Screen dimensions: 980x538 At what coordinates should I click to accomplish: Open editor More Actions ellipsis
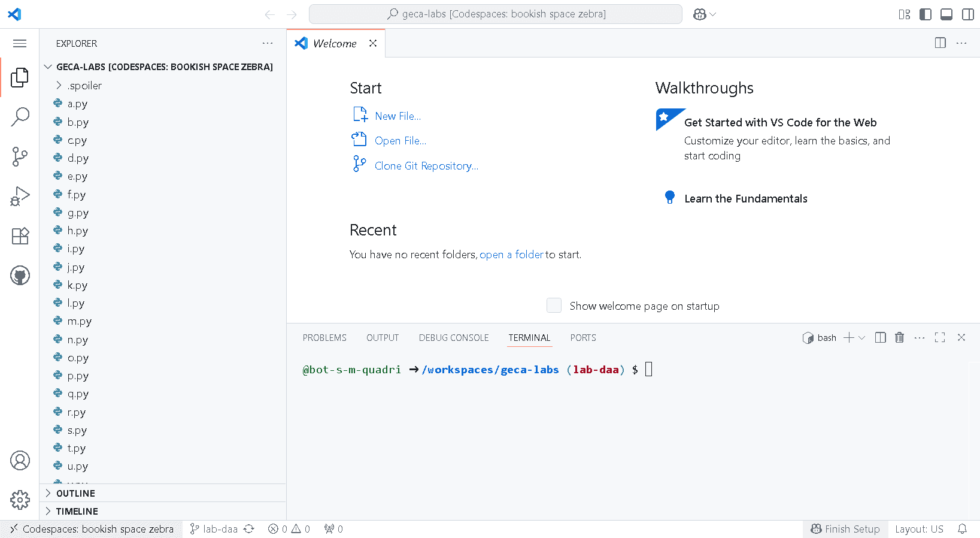pos(961,43)
